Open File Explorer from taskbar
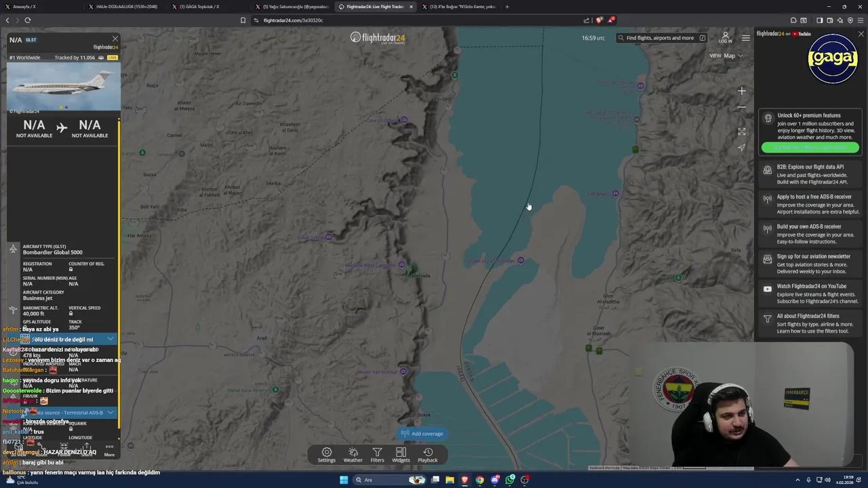This screenshot has width=868, height=488. coord(450,480)
